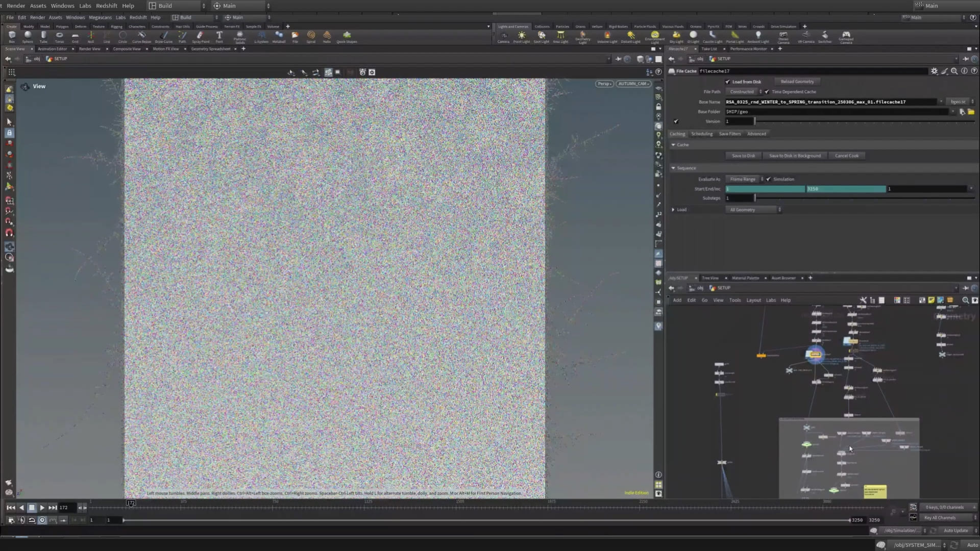Uncheck Time Dependent Cache option
Viewport: 980px width, 551px height.
point(767,92)
